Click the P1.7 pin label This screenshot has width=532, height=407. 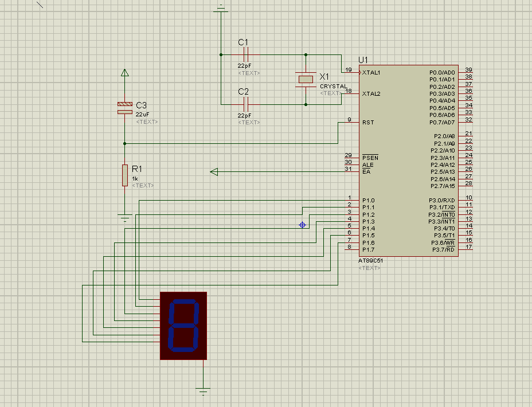(x=369, y=249)
